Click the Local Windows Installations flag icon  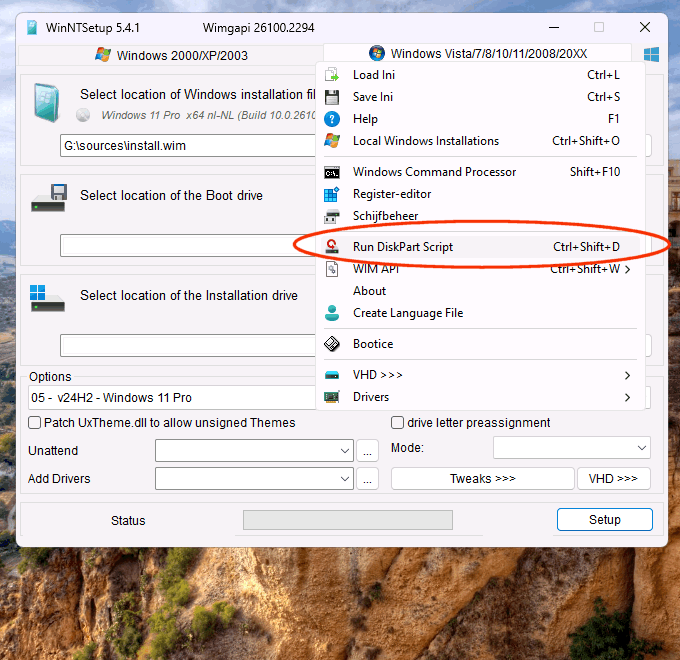tap(332, 140)
